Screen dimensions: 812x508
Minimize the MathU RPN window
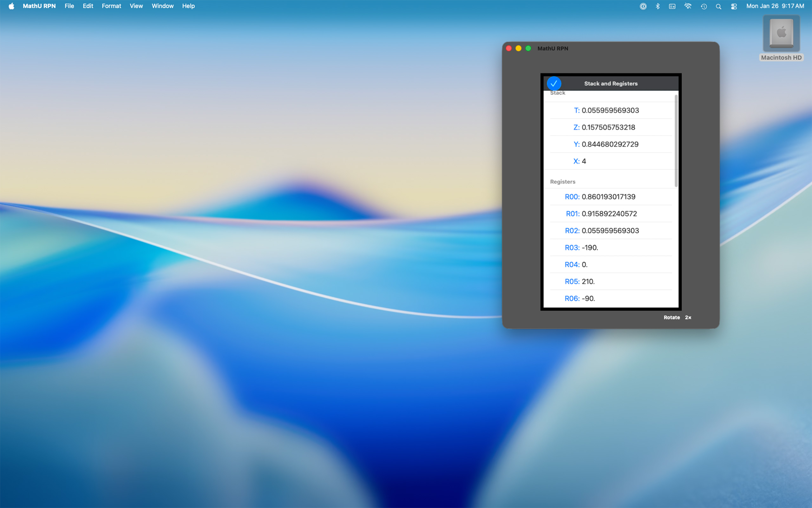click(x=518, y=48)
